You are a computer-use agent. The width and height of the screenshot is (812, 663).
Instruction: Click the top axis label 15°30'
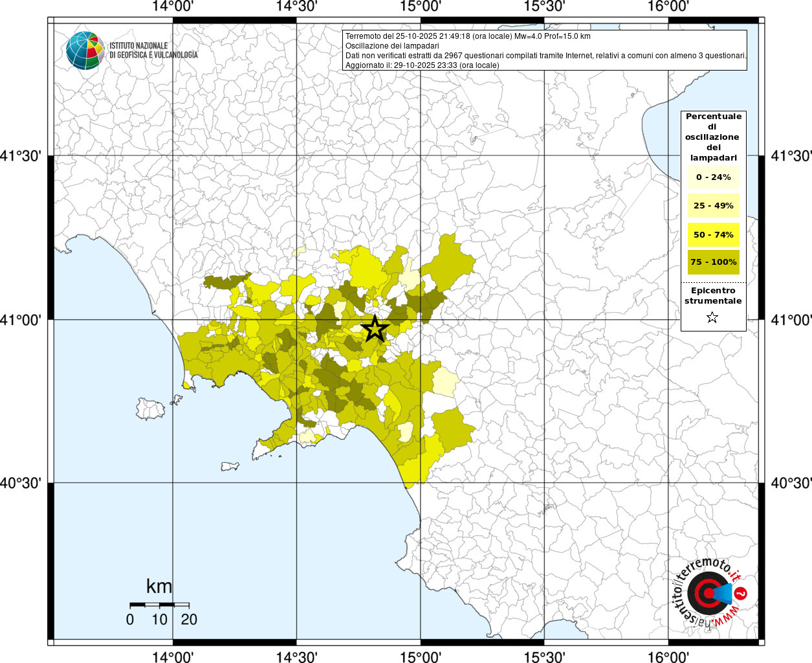(544, 6)
